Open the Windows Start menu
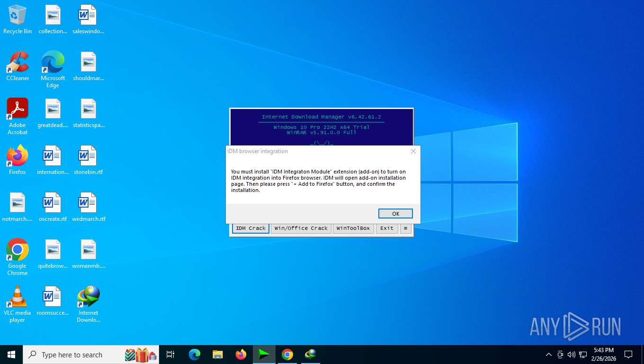This screenshot has width=644, height=364. 11,355
